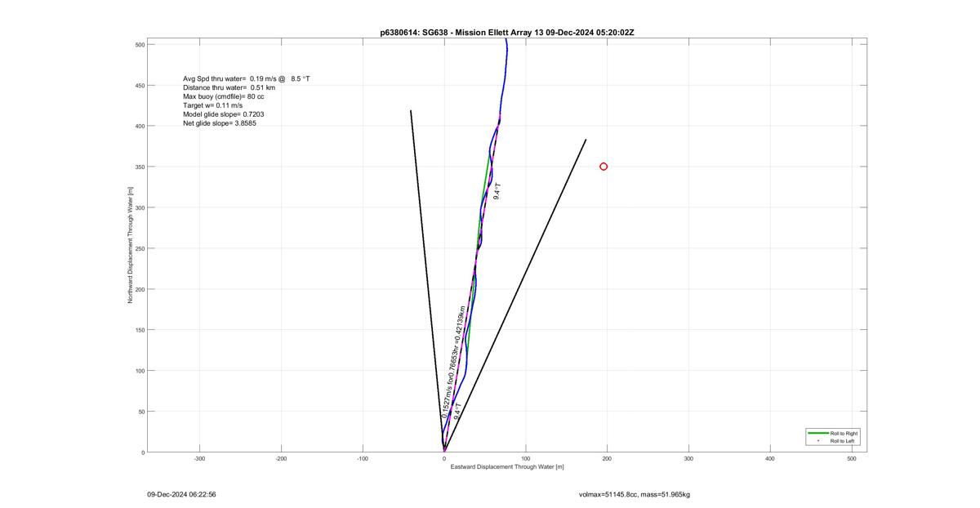Click the '9.4°T' label beside the 300 m north gridline

(497, 192)
